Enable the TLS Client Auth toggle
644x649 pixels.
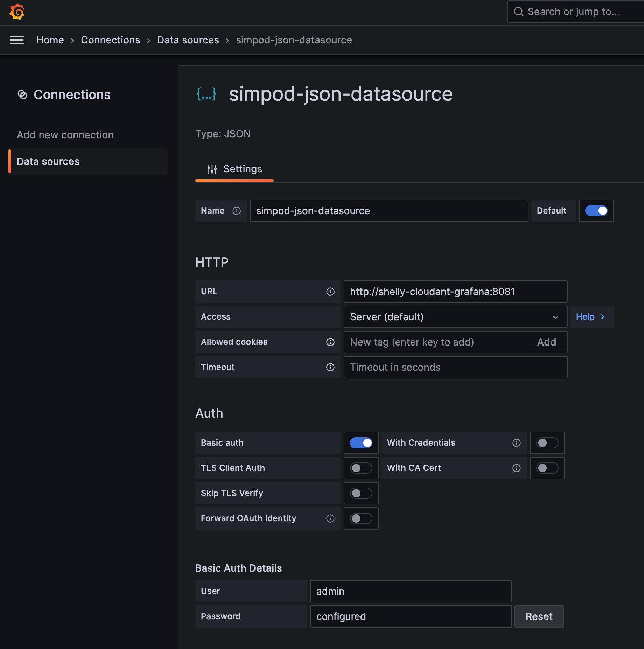(361, 468)
